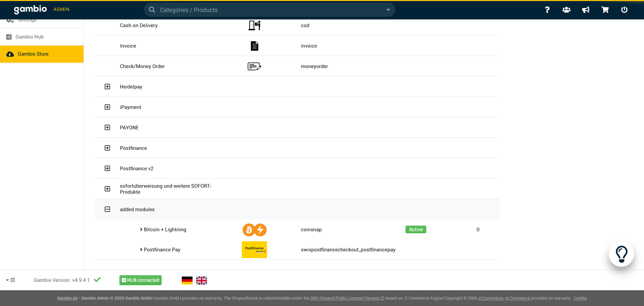Click the Active status badge

click(x=416, y=230)
